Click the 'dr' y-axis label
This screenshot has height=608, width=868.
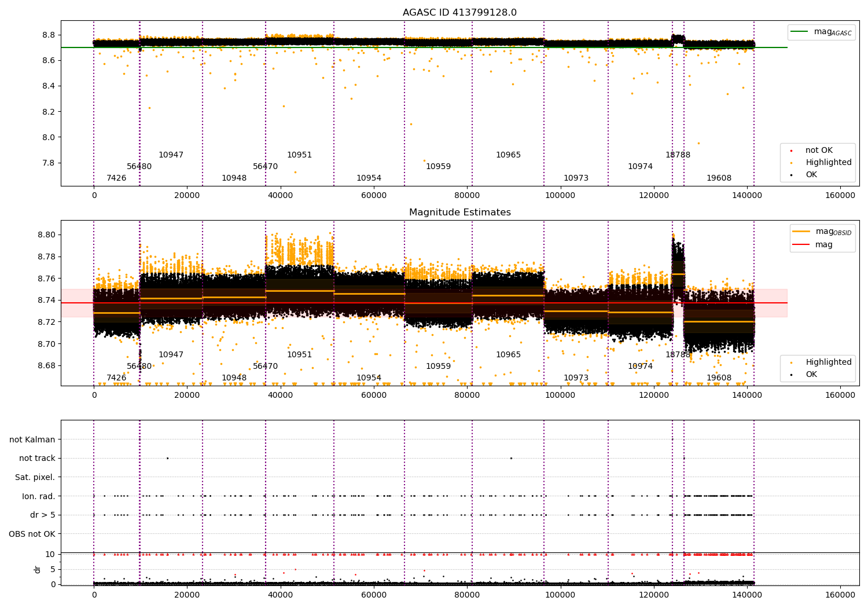click(x=38, y=569)
